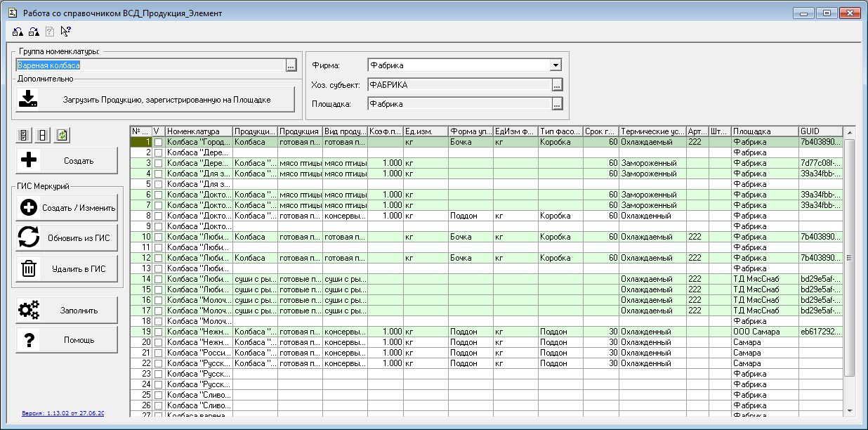This screenshot has height=430, width=868.
Task: Click the second toolbar icon with right arrow
Action: click(x=34, y=31)
